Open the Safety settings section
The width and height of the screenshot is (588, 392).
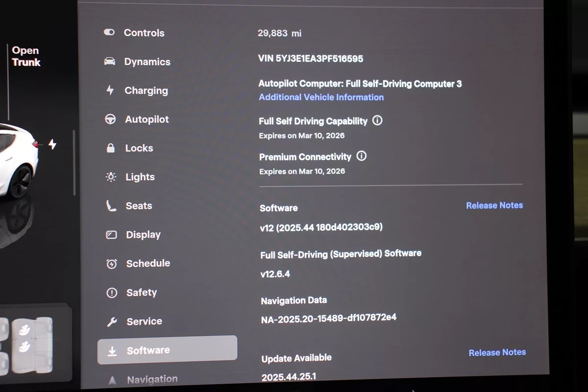(x=141, y=293)
